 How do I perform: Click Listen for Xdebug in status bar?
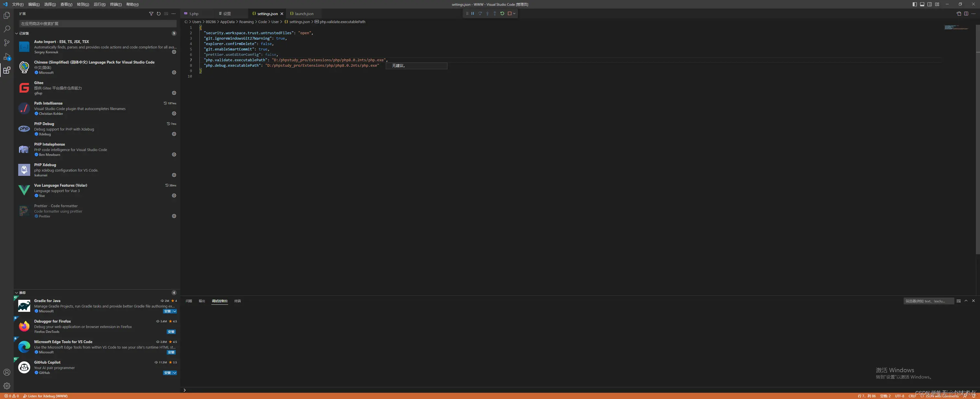pyautogui.click(x=46, y=396)
